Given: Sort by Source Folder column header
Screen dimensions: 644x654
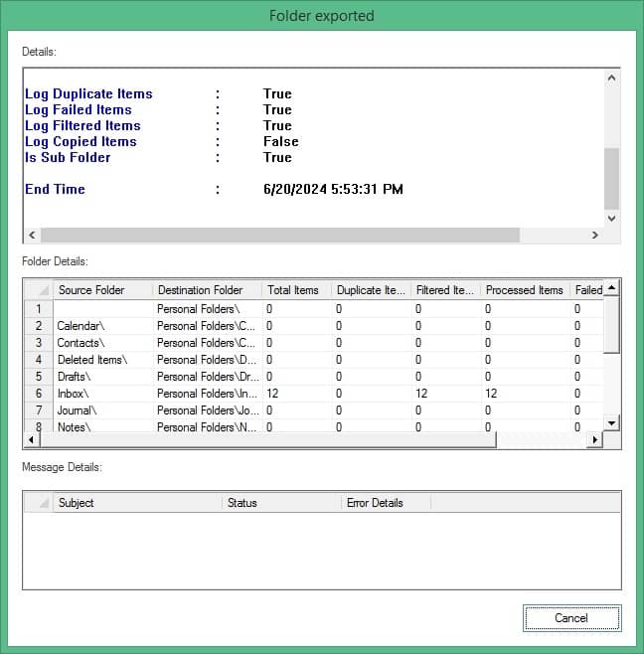Looking at the screenshot, I should [103, 290].
